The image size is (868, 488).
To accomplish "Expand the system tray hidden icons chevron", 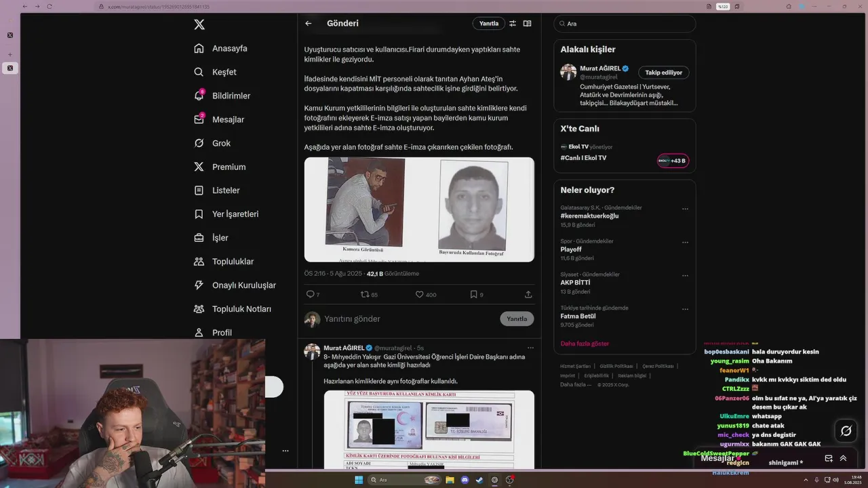I will [x=806, y=480].
